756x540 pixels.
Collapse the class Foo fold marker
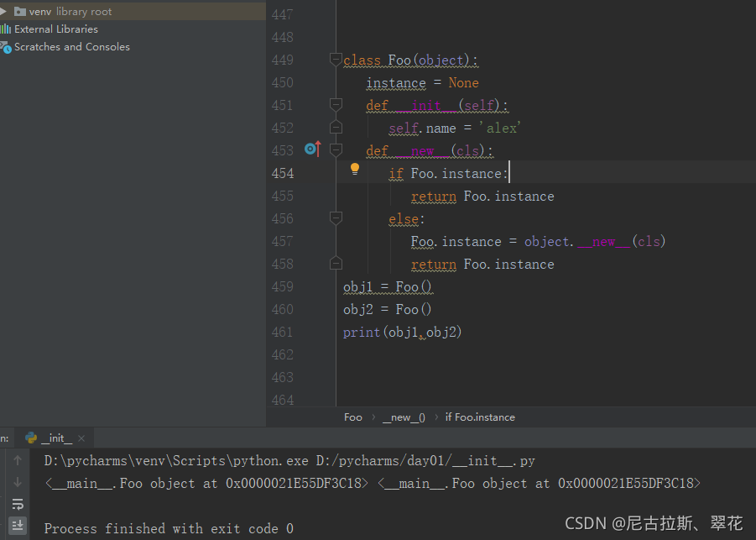pyautogui.click(x=336, y=60)
